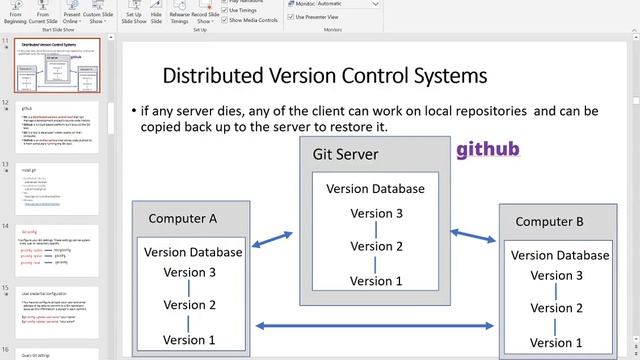
Task: Select slide 15 user credential thumbnail
Action: [57, 313]
